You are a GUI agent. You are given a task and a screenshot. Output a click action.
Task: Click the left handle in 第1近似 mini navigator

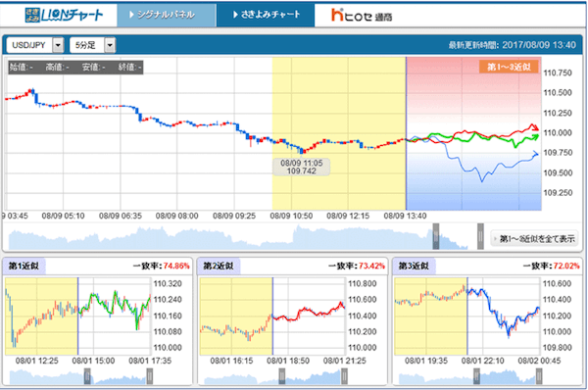[87, 376]
